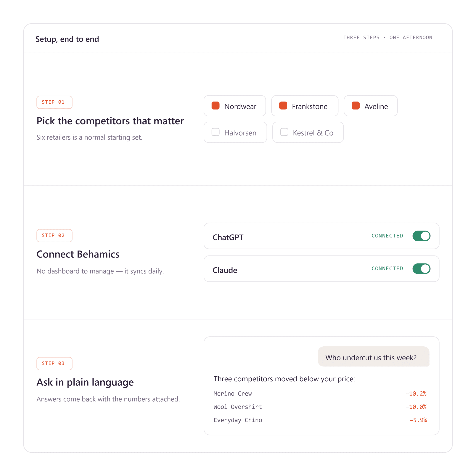Open the ChatGPT integration row
The width and height of the screenshot is (476, 476).
pyautogui.click(x=321, y=236)
